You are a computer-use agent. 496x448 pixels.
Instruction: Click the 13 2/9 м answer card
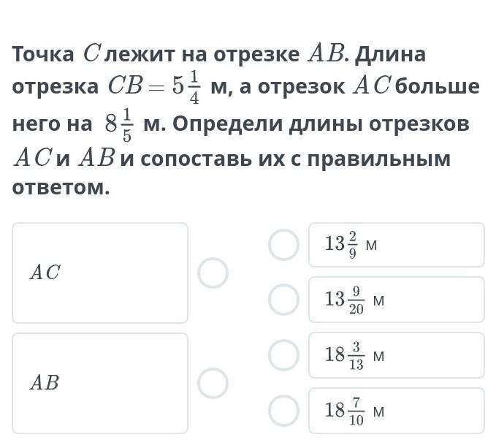click(x=396, y=245)
